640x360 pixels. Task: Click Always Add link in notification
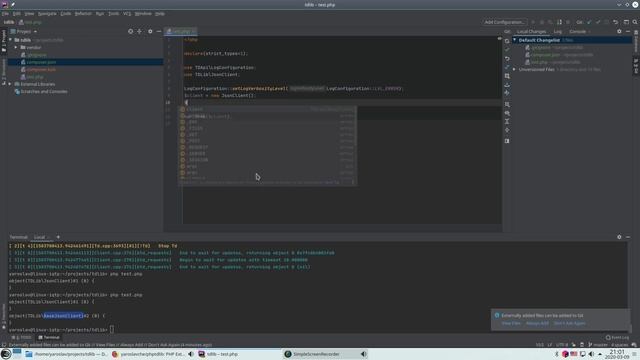point(537,323)
